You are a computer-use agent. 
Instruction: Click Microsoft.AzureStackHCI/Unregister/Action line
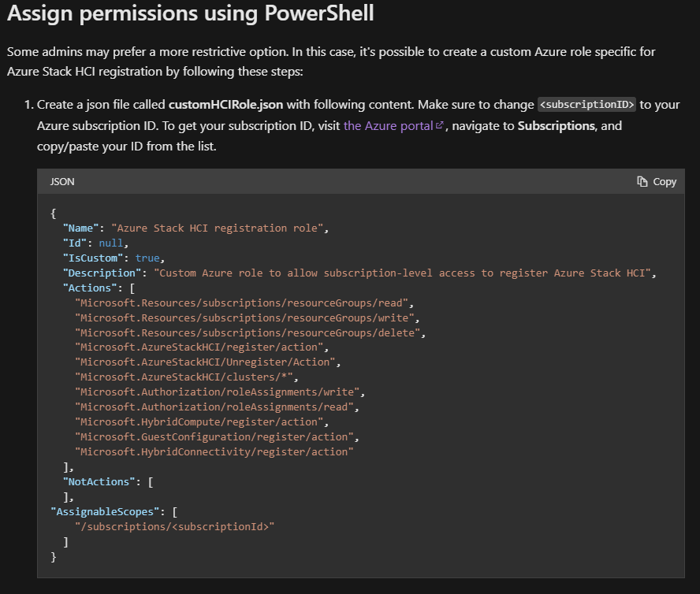pyautogui.click(x=206, y=362)
